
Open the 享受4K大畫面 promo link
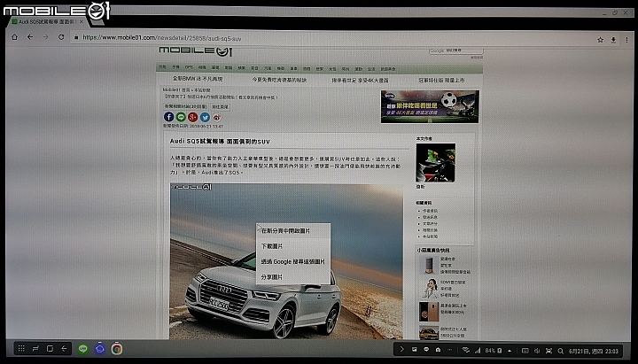coord(360,81)
